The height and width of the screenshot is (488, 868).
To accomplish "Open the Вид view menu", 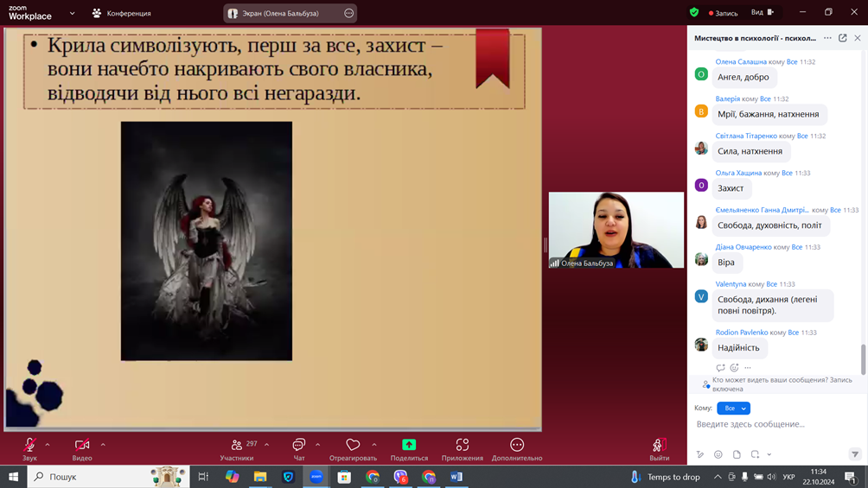I will coord(762,13).
